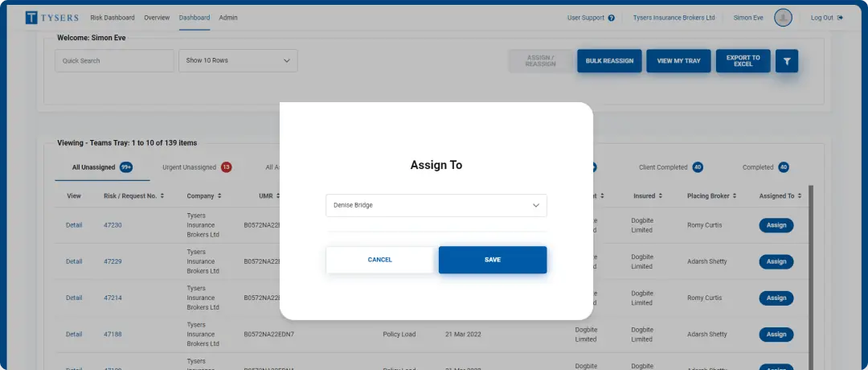This screenshot has width=868, height=370.
Task: Click the table's vertical scrollbar
Action: pos(811,277)
